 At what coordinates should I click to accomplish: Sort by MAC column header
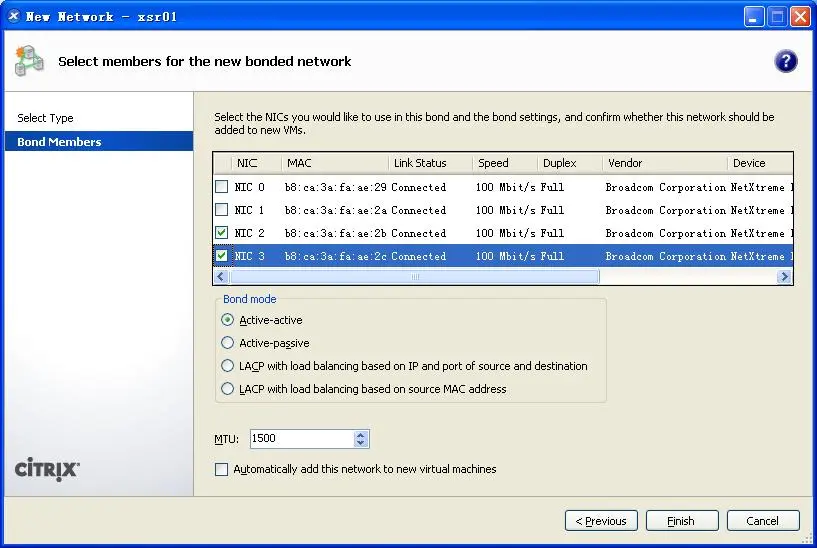(335, 163)
